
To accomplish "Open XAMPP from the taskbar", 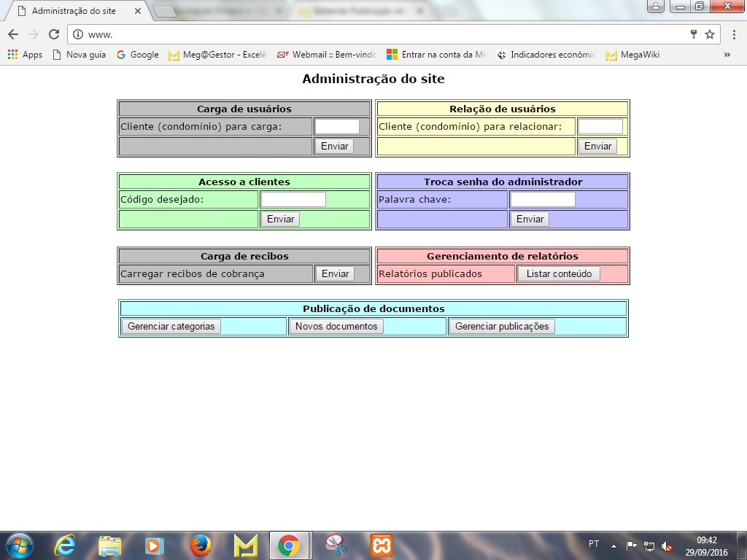I will [x=381, y=545].
